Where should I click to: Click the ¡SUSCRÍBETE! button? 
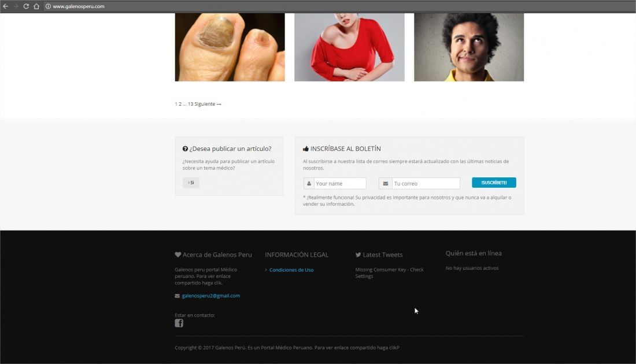tap(494, 183)
